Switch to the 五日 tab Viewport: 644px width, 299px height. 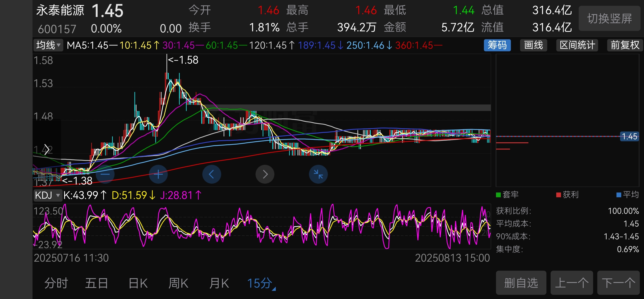click(96, 283)
